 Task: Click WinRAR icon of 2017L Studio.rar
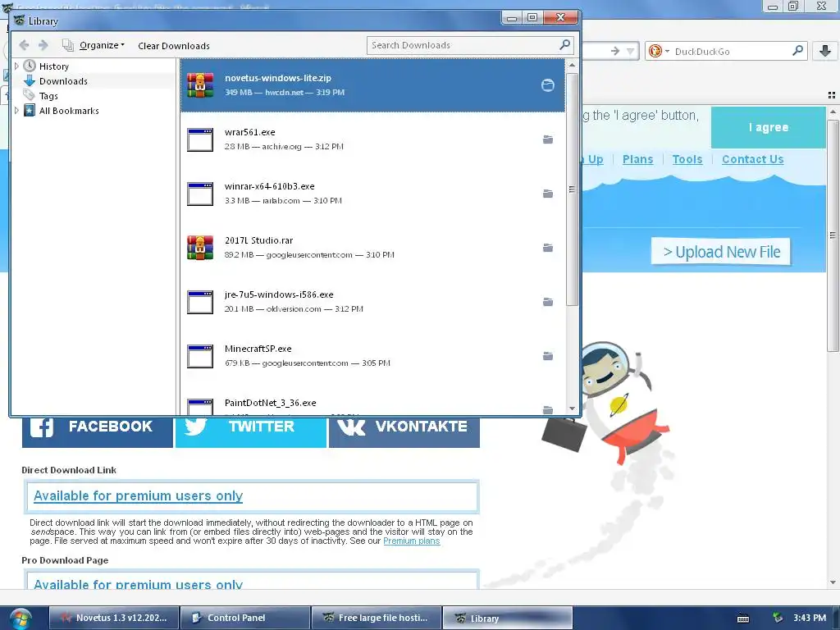pos(200,248)
